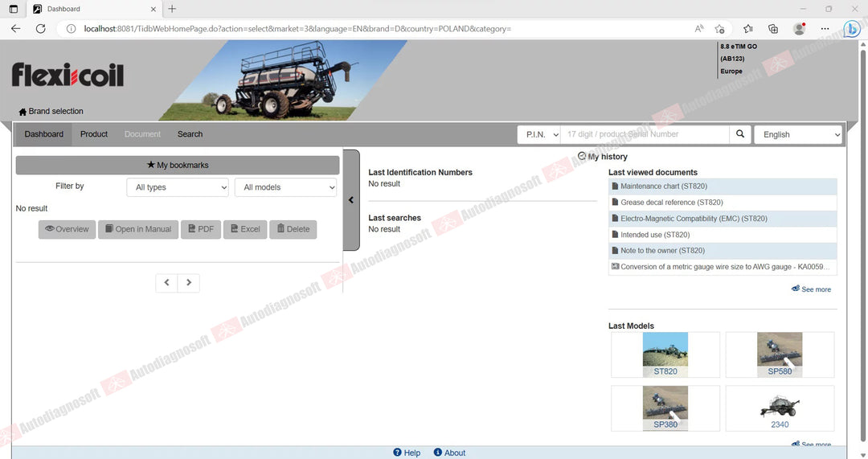Image resolution: width=868 pixels, height=459 pixels.
Task: Go to previous bookmarks page arrow
Action: point(166,283)
